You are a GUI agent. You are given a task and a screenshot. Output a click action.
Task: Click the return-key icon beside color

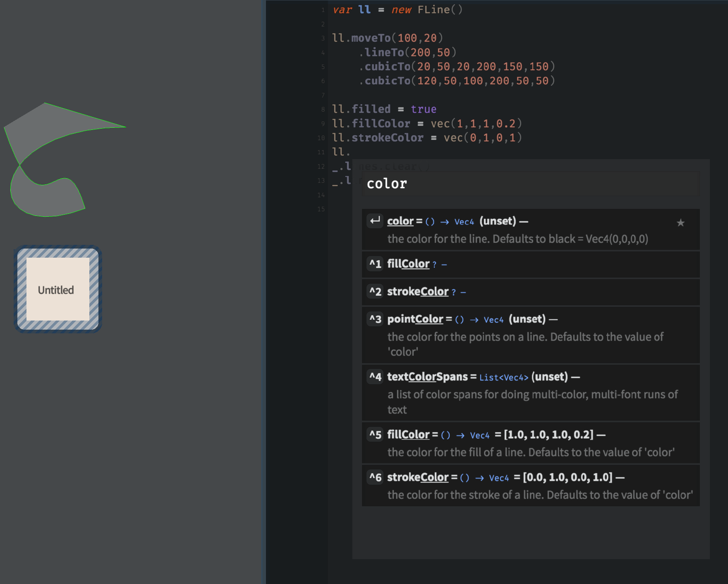coord(375,221)
